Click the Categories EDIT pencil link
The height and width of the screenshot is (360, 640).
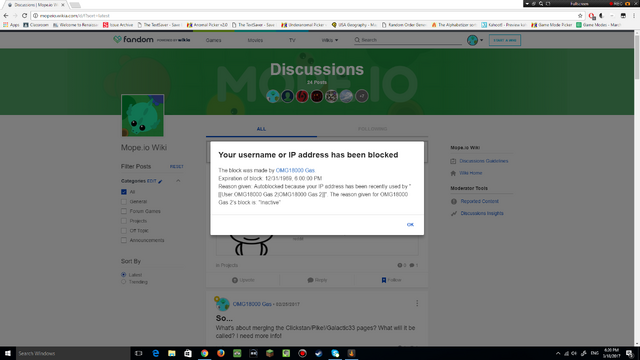pyautogui.click(x=155, y=181)
